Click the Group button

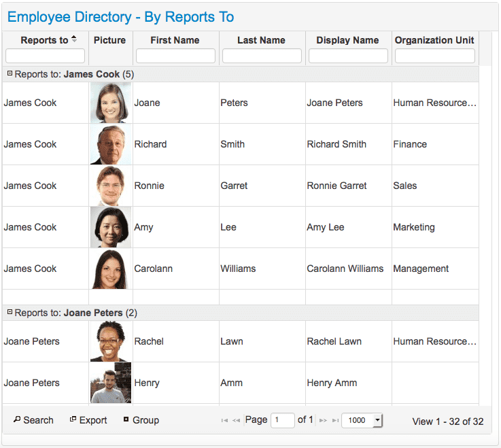141,420
